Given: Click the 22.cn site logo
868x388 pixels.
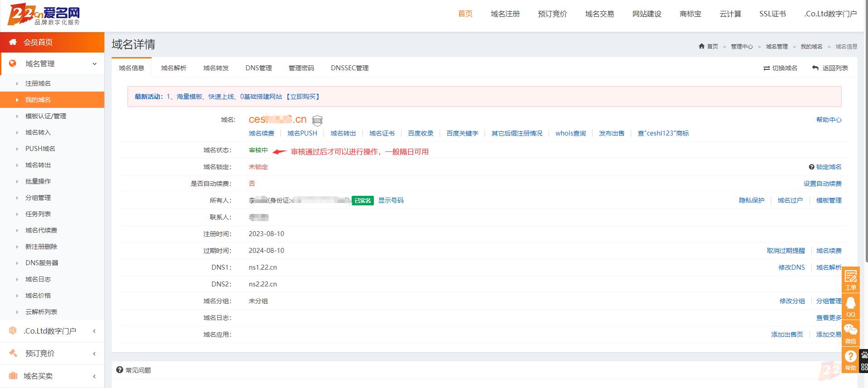Looking at the screenshot, I should 44,15.
